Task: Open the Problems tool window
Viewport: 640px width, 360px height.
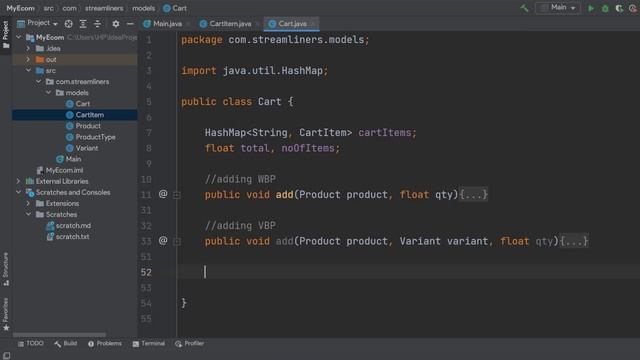Action: pyautogui.click(x=105, y=344)
